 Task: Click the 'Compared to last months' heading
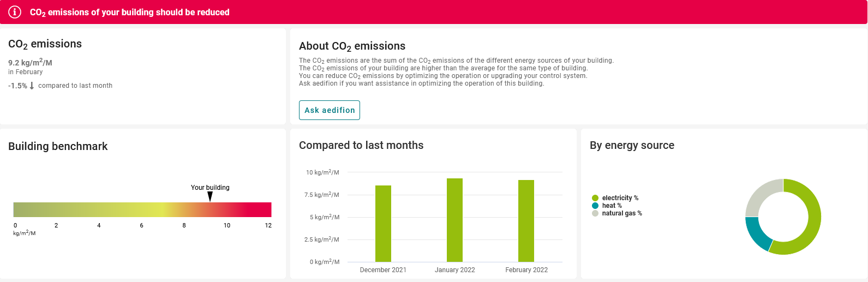pyautogui.click(x=361, y=145)
